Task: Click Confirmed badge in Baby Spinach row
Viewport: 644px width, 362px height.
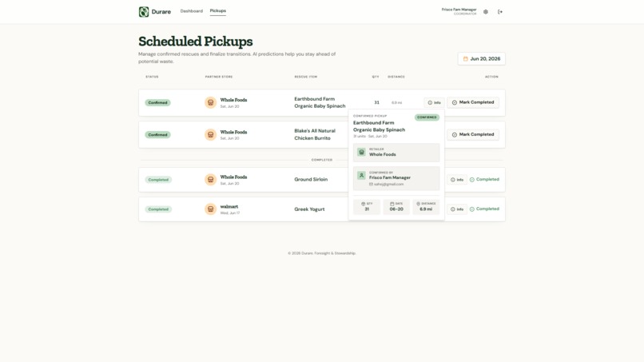Action: [x=157, y=103]
